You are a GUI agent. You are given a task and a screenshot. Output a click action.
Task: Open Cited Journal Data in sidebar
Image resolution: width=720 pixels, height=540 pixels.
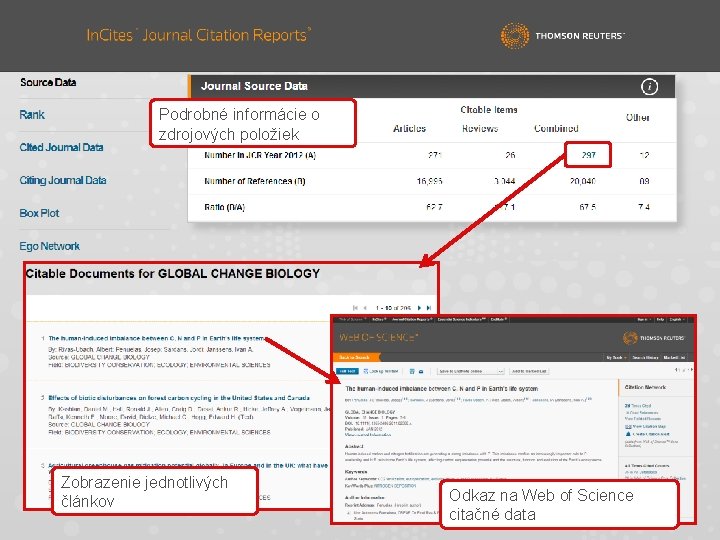point(61,147)
